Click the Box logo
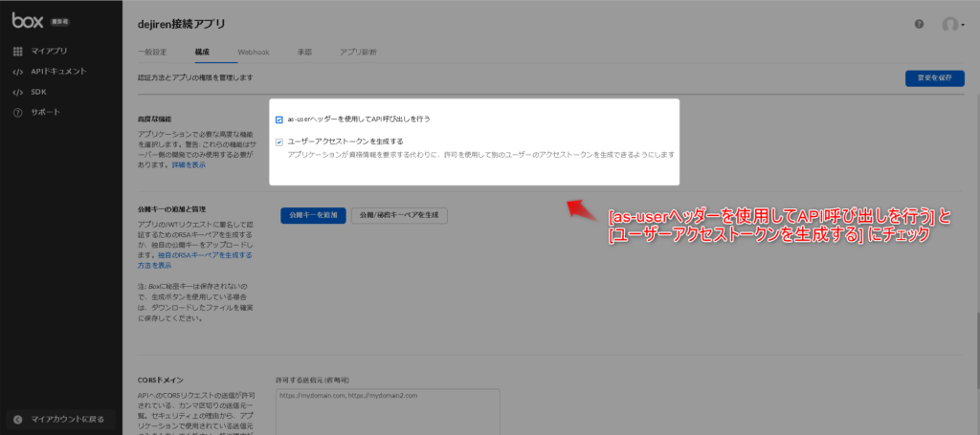This screenshot has width=980, height=435. pos(28,21)
